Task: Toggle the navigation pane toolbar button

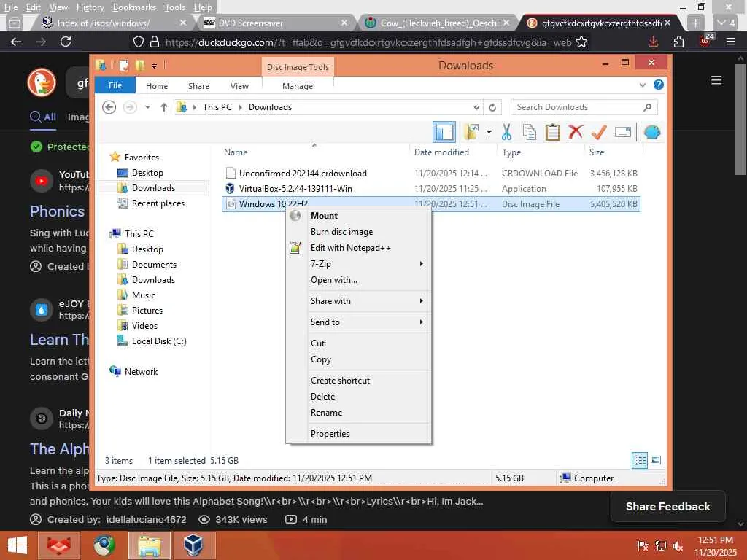Action: [x=444, y=132]
